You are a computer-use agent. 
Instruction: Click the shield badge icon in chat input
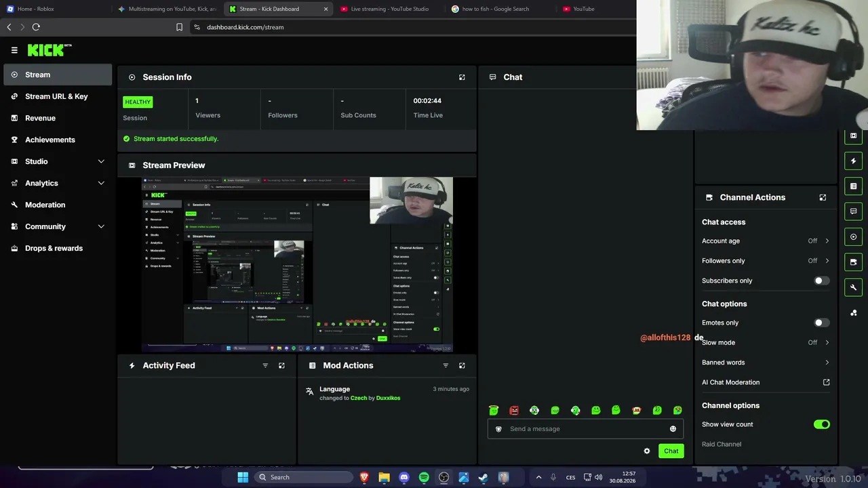498,428
